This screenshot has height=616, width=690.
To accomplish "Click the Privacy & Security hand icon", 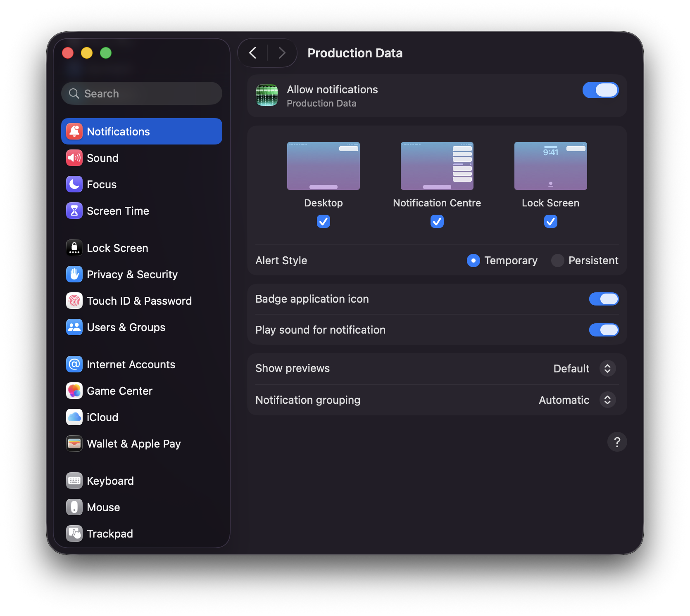I will pos(74,274).
